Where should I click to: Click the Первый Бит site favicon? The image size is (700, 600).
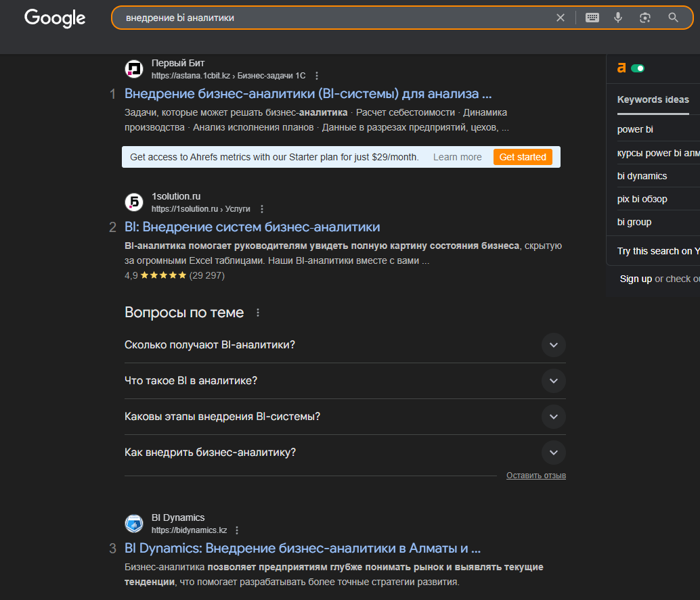click(134, 69)
